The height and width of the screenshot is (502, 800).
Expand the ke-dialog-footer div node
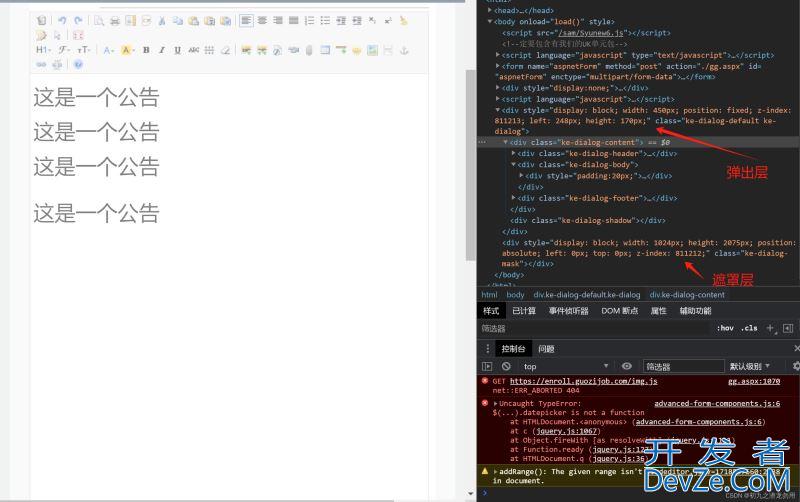514,198
